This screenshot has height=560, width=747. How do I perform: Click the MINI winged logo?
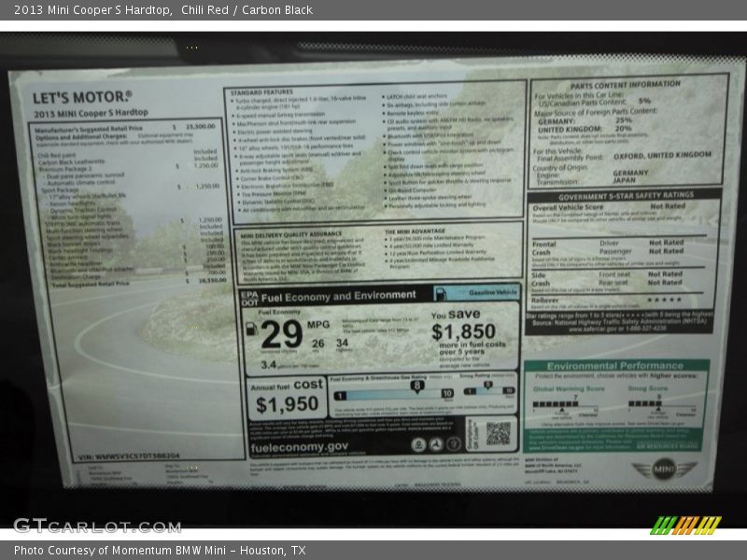(x=664, y=469)
